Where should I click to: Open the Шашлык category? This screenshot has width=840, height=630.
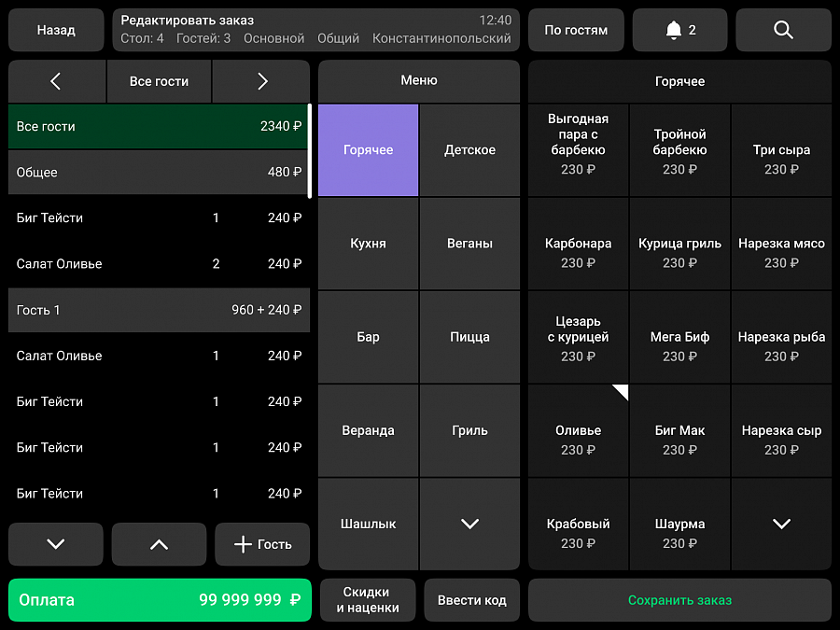pyautogui.click(x=368, y=524)
